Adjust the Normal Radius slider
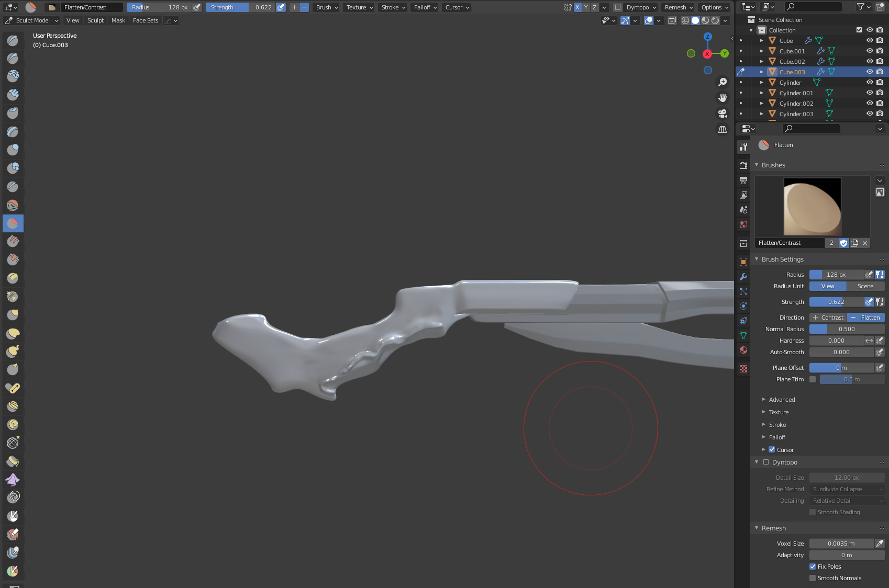Image resolution: width=889 pixels, height=588 pixels. [847, 329]
